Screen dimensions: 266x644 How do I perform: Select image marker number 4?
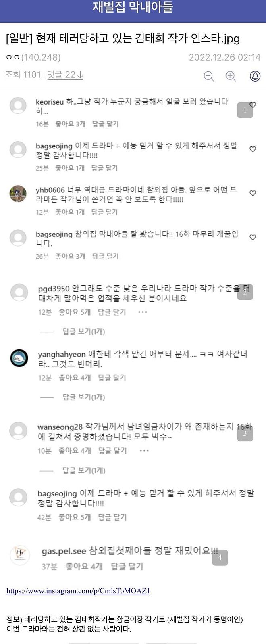tap(220, 557)
